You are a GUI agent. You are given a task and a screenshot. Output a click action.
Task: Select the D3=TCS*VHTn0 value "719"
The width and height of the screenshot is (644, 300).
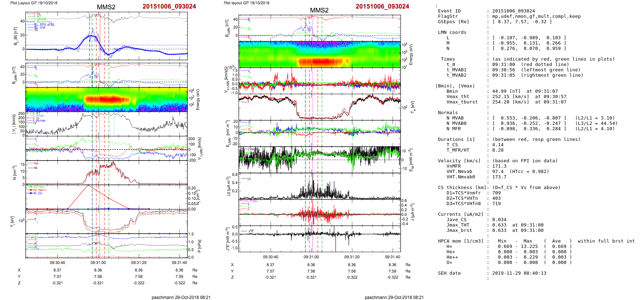(x=496, y=204)
